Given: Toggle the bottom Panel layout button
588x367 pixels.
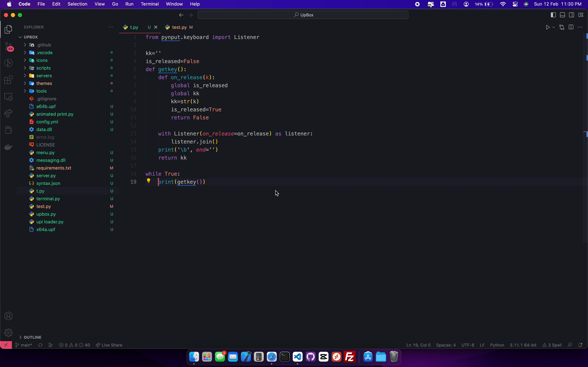Looking at the screenshot, I should tap(562, 15).
